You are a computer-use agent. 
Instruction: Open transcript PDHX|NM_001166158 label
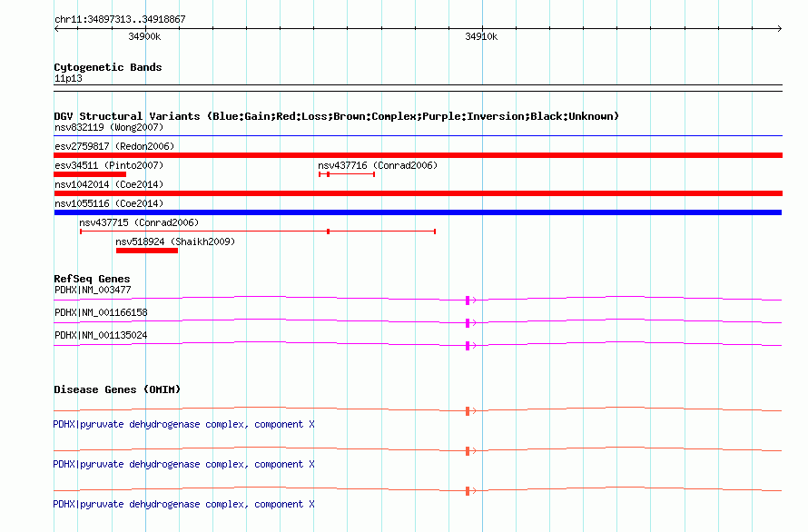coord(101,312)
